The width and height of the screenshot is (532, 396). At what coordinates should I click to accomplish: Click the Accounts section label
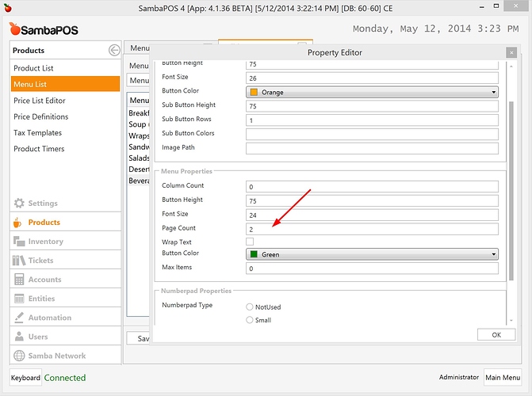(x=44, y=280)
